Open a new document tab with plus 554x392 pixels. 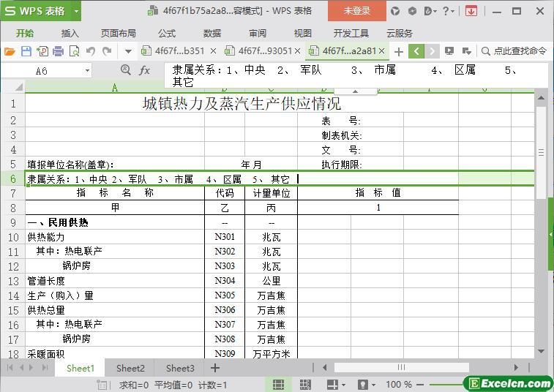398,51
